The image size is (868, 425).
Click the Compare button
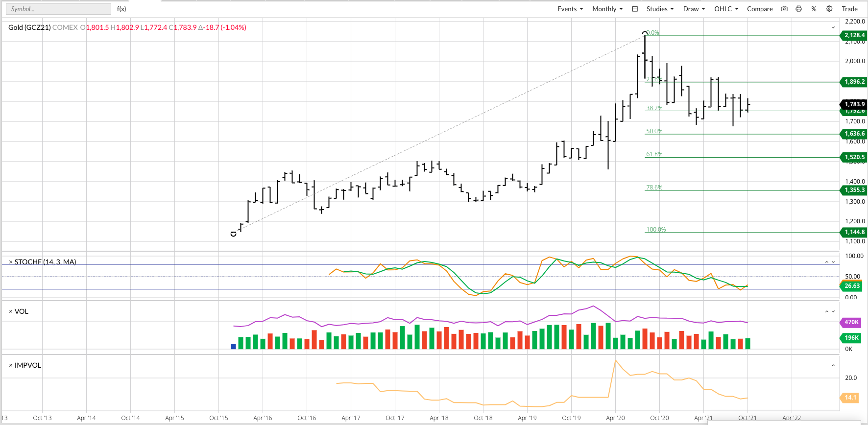pyautogui.click(x=760, y=9)
